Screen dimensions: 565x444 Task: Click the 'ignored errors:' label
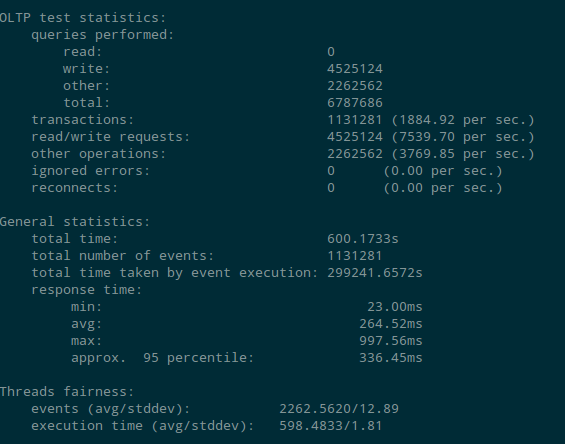(90, 171)
